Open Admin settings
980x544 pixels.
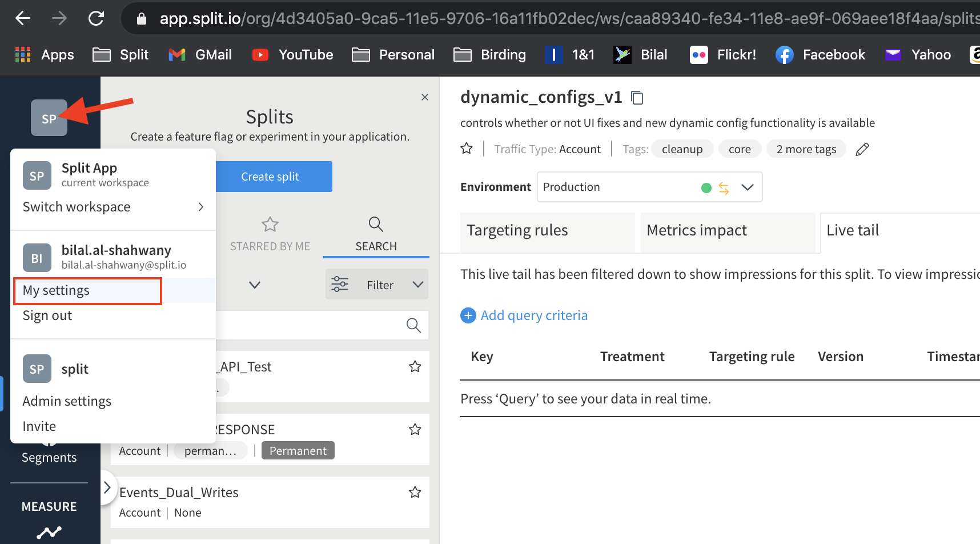pos(67,401)
